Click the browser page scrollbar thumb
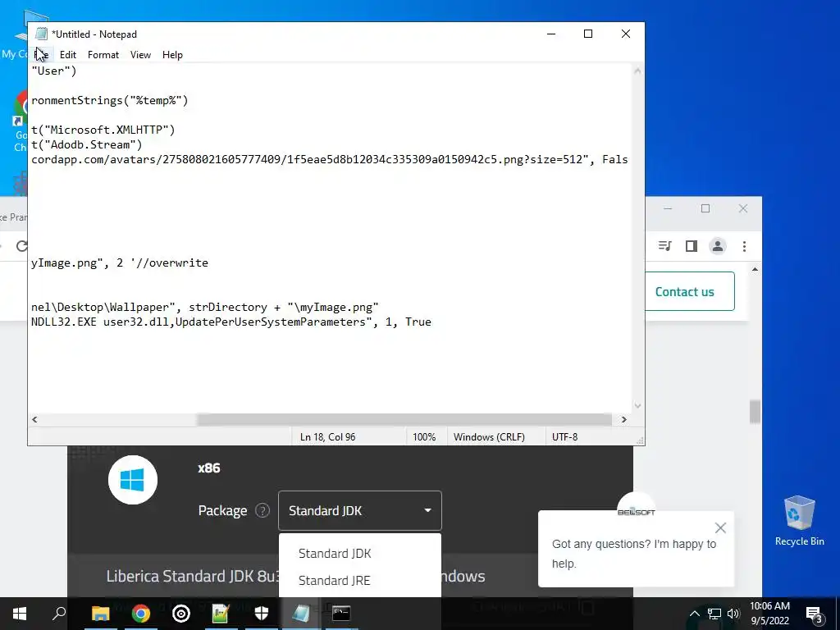Screen dimensions: 840x630 point(755,412)
